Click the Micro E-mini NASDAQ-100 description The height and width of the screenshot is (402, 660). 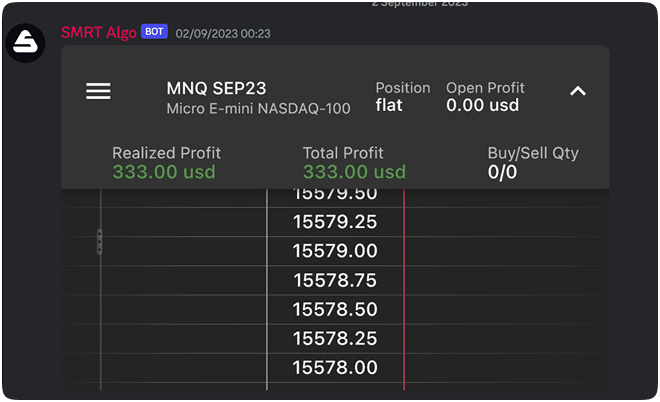pyautogui.click(x=258, y=108)
